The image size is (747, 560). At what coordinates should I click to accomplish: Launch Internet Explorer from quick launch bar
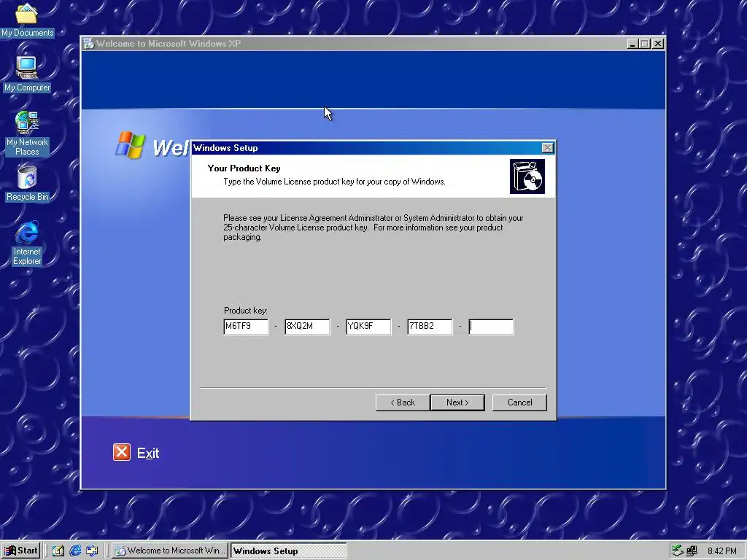coord(75,551)
